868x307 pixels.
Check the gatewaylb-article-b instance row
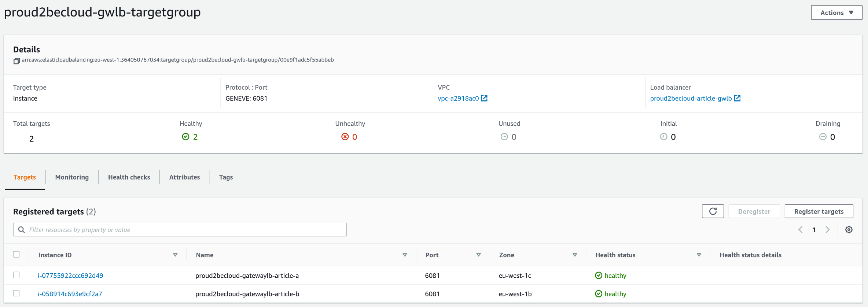tap(16, 293)
